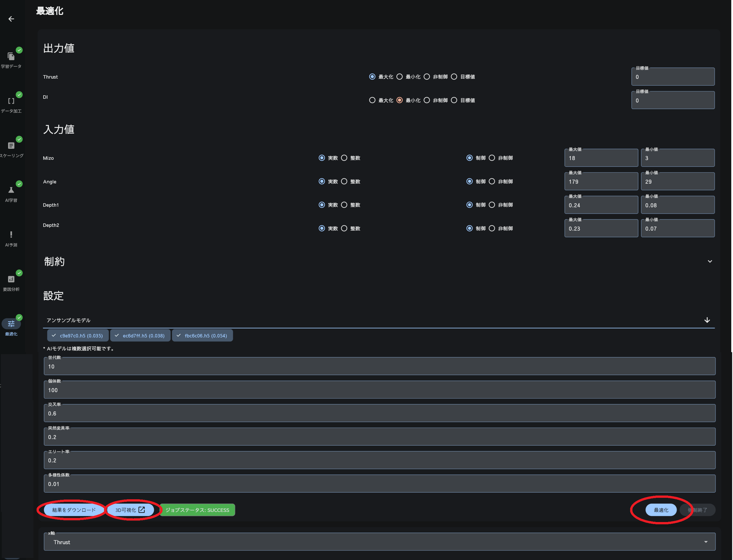
Task: Open the 学習データ sidebar icon
Action: 11,56
